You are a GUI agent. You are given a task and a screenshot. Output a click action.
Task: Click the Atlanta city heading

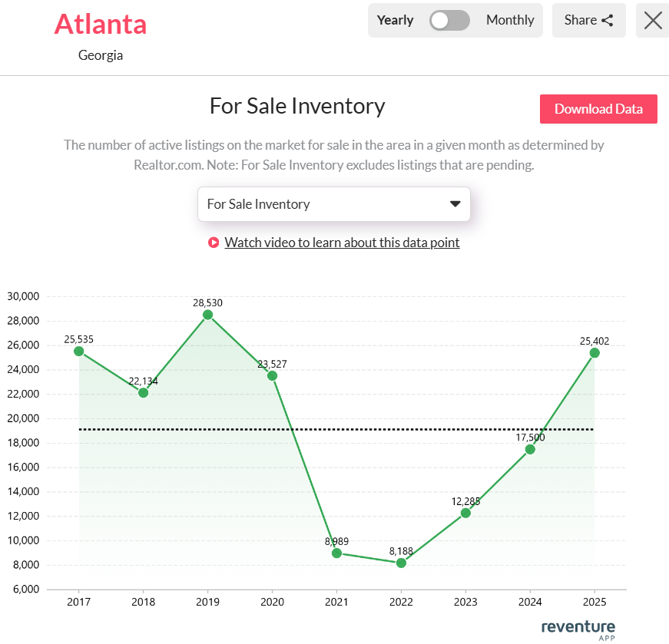(101, 25)
